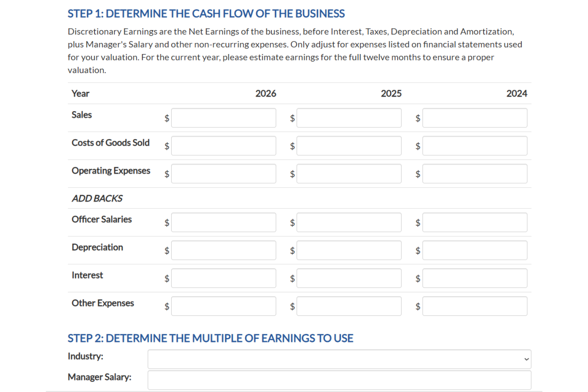The width and height of the screenshot is (588, 392).
Task: Click the 2025 Sales input field
Action: [x=349, y=118]
